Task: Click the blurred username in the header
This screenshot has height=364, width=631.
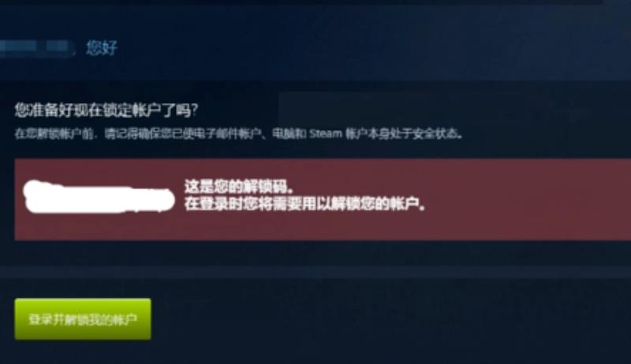Action: [35, 47]
